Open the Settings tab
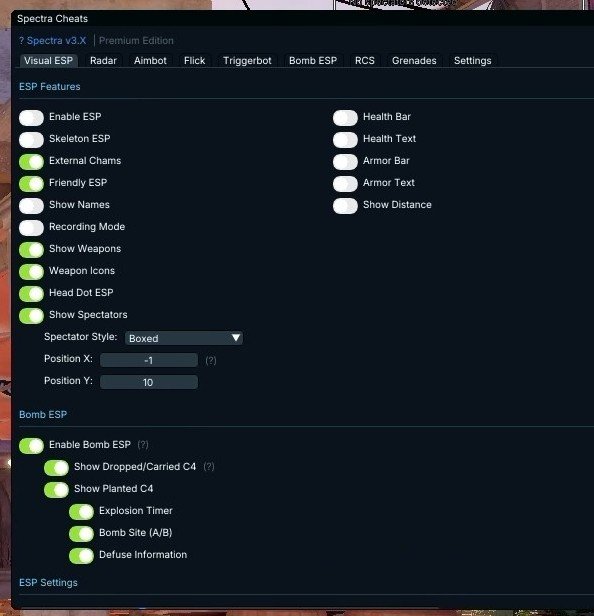Screen dimensions: 594x616 [x=473, y=60]
